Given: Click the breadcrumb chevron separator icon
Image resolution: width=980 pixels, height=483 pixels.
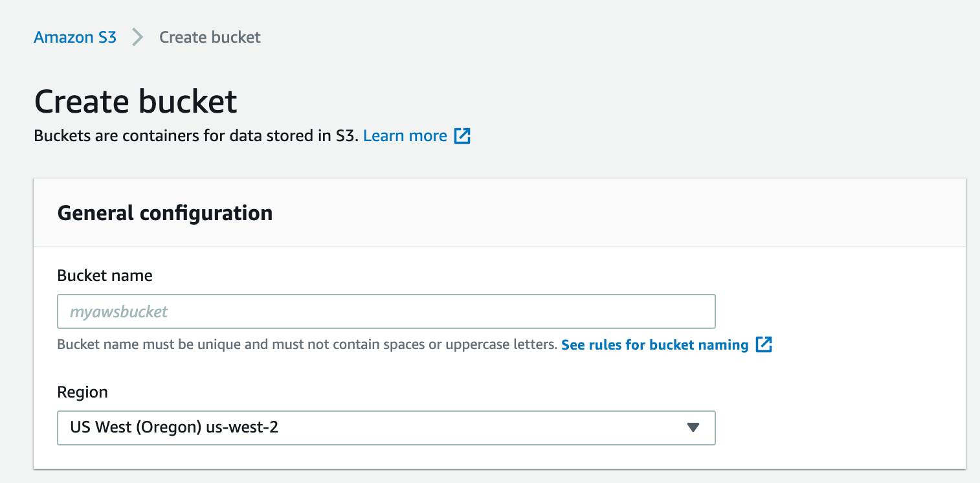Looking at the screenshot, I should (x=137, y=38).
